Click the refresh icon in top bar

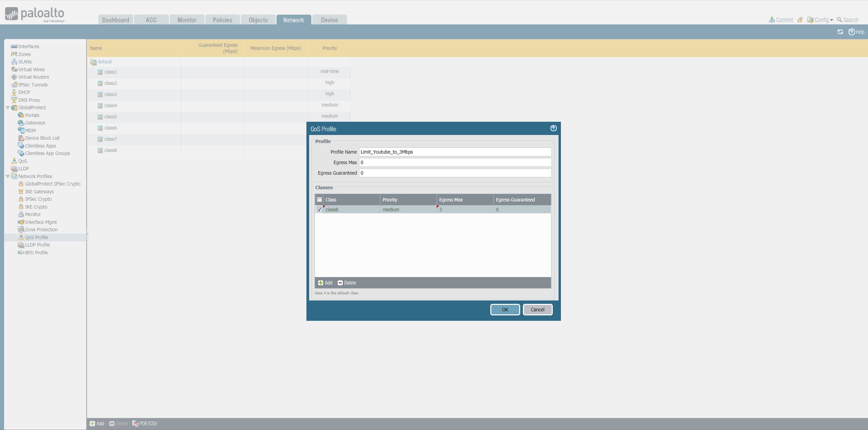(x=840, y=32)
